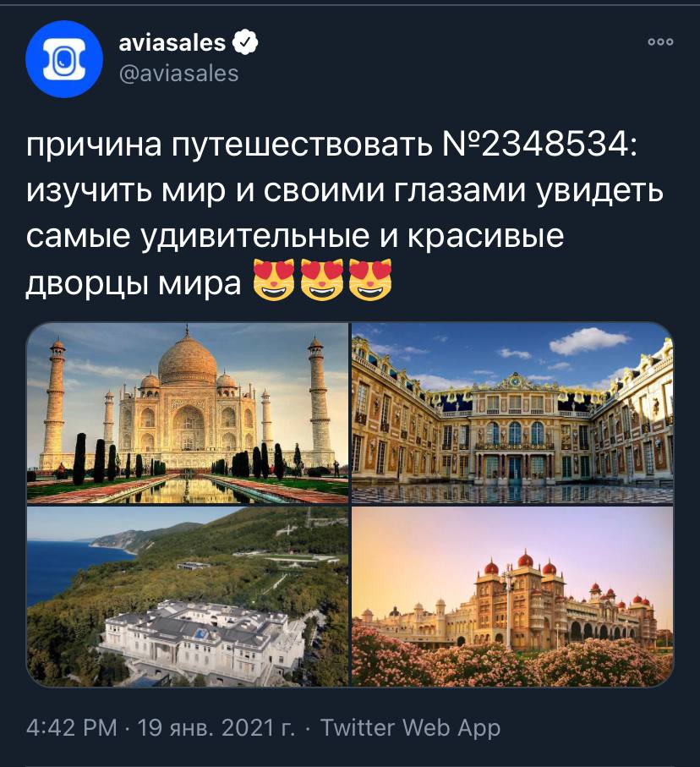The width and height of the screenshot is (700, 767).
Task: Open the aviasales profile avatar
Action: 64,58
